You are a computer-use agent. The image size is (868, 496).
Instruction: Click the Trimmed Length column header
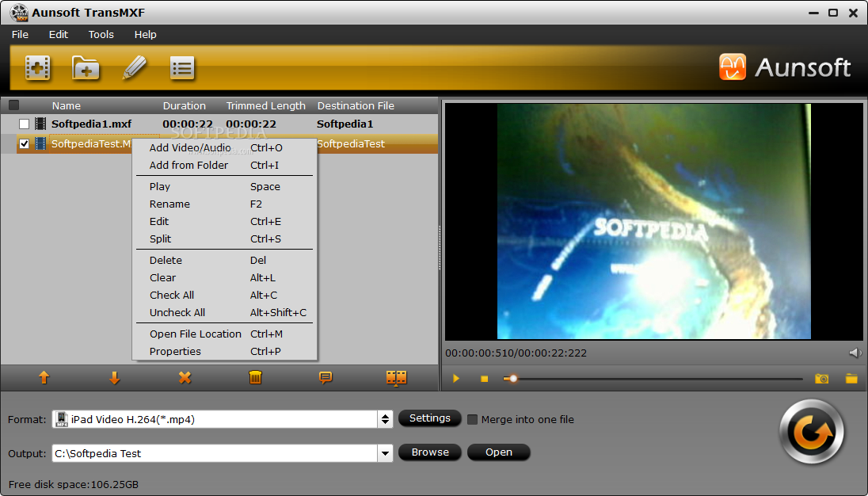[266, 105]
